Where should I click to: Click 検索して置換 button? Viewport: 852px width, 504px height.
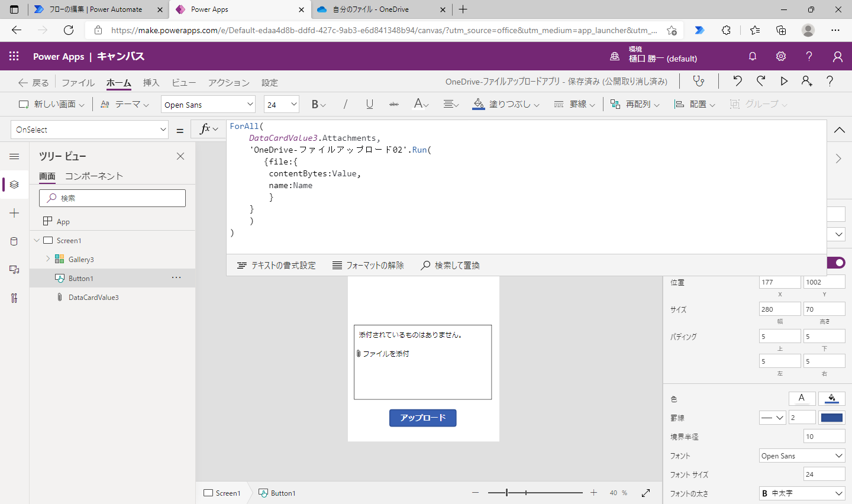click(450, 265)
